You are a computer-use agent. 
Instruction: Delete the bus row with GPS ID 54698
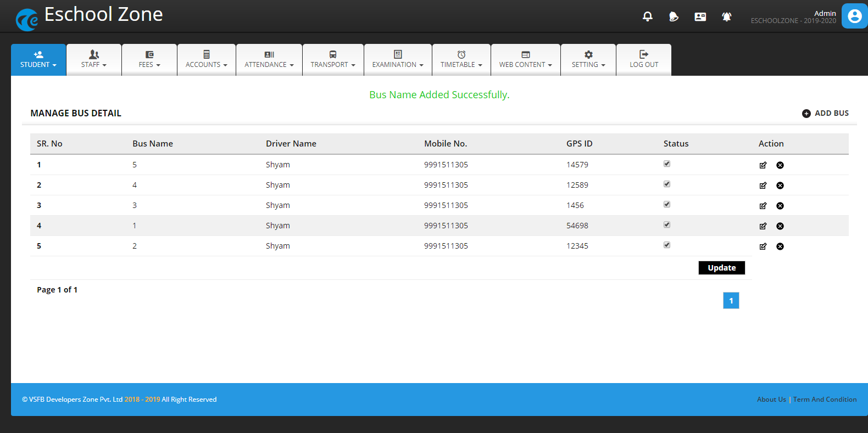click(x=780, y=226)
